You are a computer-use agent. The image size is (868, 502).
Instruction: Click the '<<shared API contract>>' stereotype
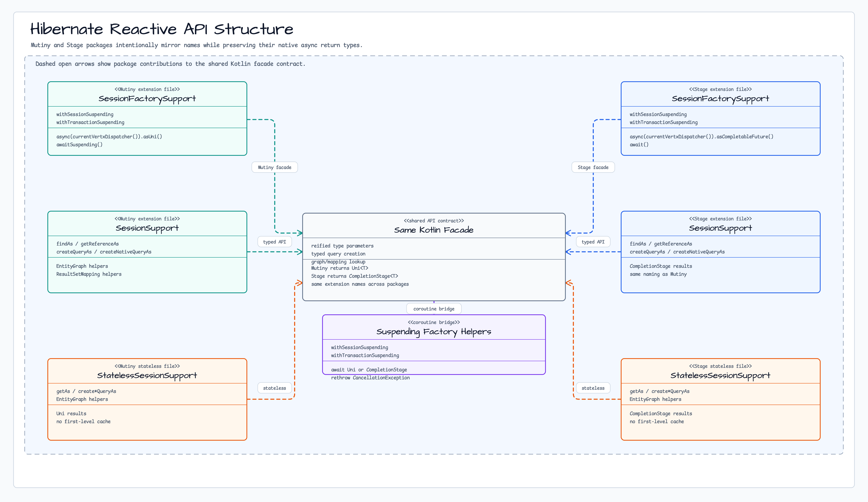[434, 221]
